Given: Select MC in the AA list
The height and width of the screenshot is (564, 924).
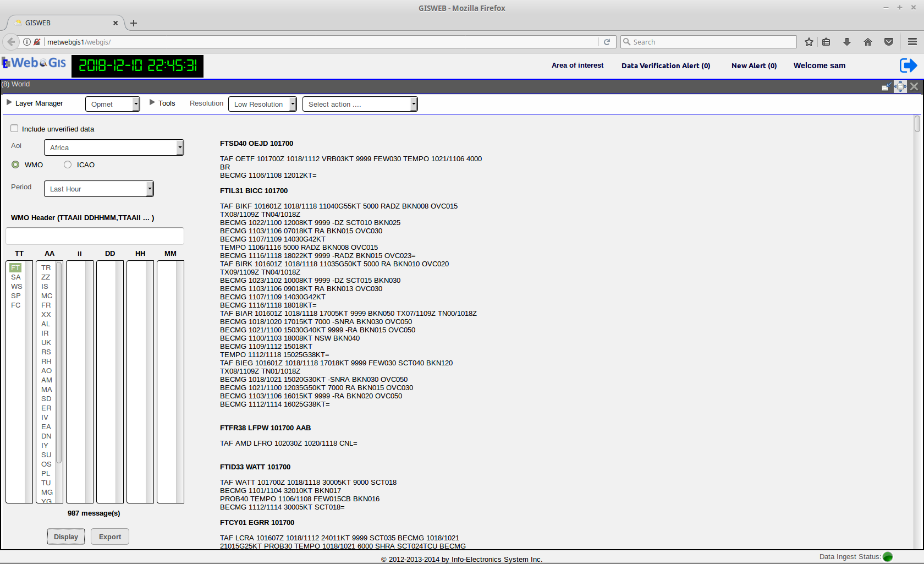Looking at the screenshot, I should pyautogui.click(x=47, y=295).
